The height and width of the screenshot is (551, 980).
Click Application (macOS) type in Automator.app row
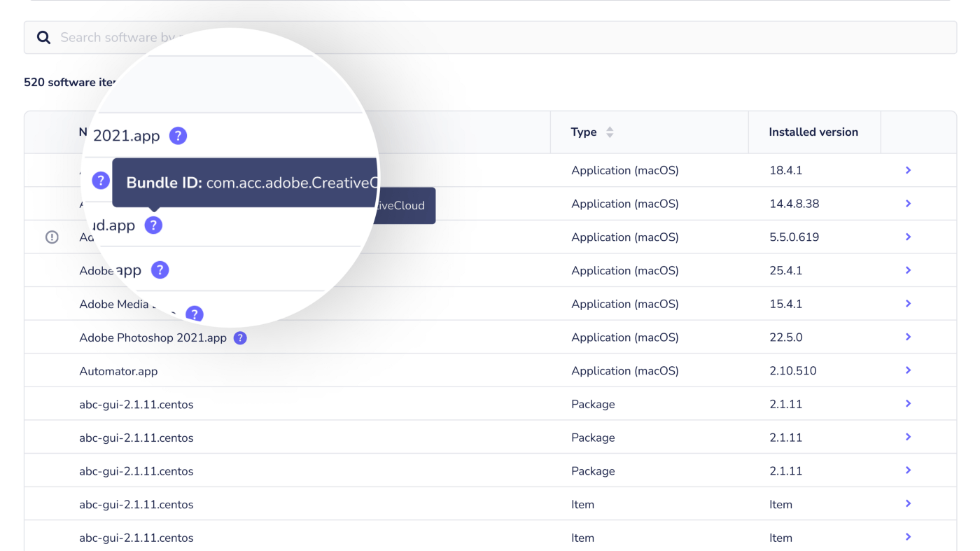625,371
